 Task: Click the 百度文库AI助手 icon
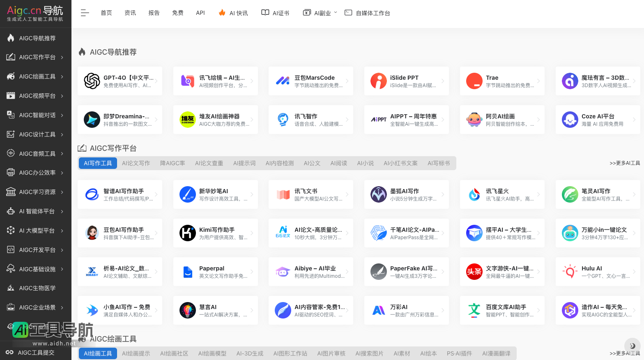tap(474, 310)
